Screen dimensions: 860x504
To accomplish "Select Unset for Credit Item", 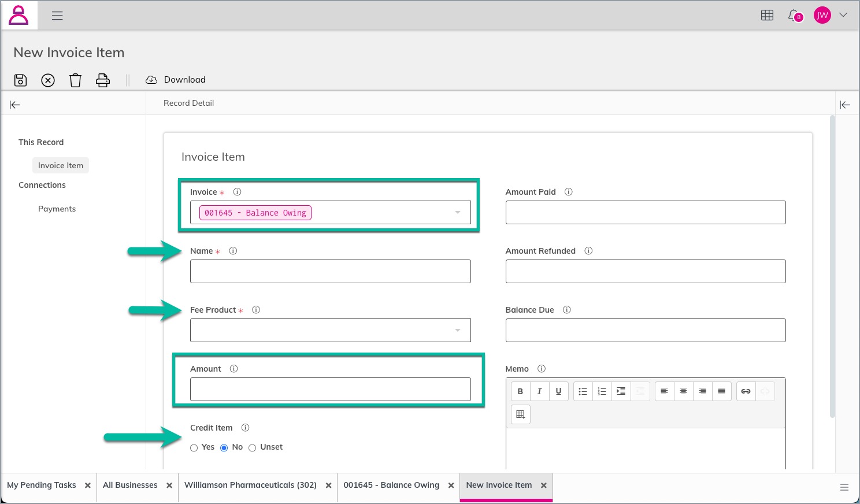I will [x=253, y=448].
